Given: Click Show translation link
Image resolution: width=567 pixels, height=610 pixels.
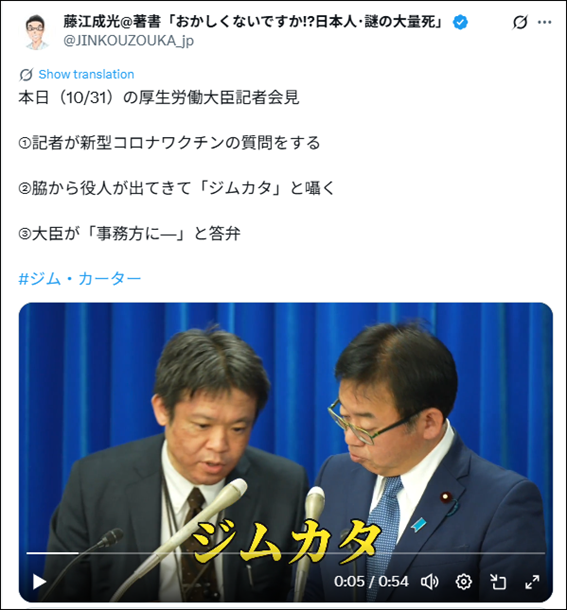Looking at the screenshot, I should coord(86,74).
